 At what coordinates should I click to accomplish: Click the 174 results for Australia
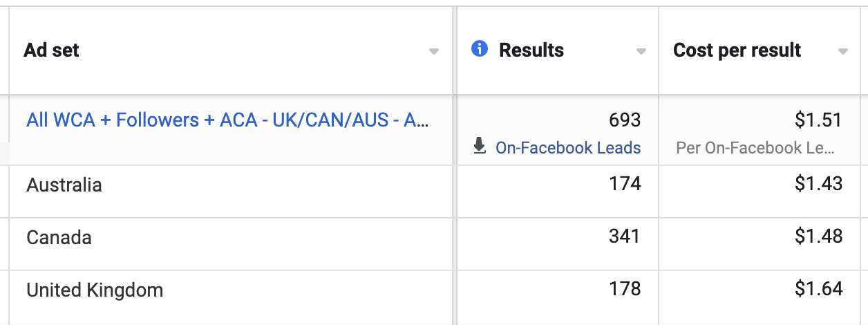click(x=625, y=184)
